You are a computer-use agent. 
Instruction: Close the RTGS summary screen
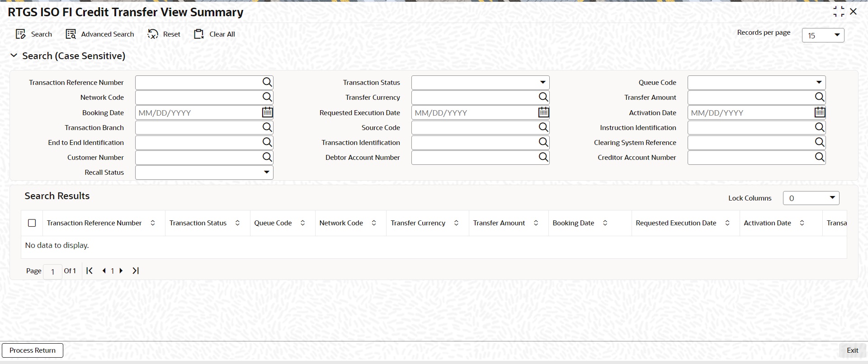point(854,12)
